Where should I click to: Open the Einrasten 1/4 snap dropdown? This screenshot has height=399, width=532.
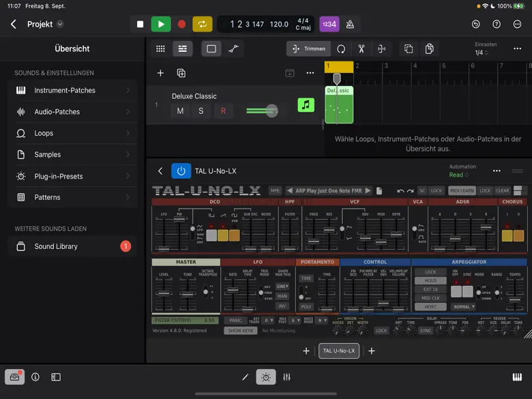click(482, 53)
